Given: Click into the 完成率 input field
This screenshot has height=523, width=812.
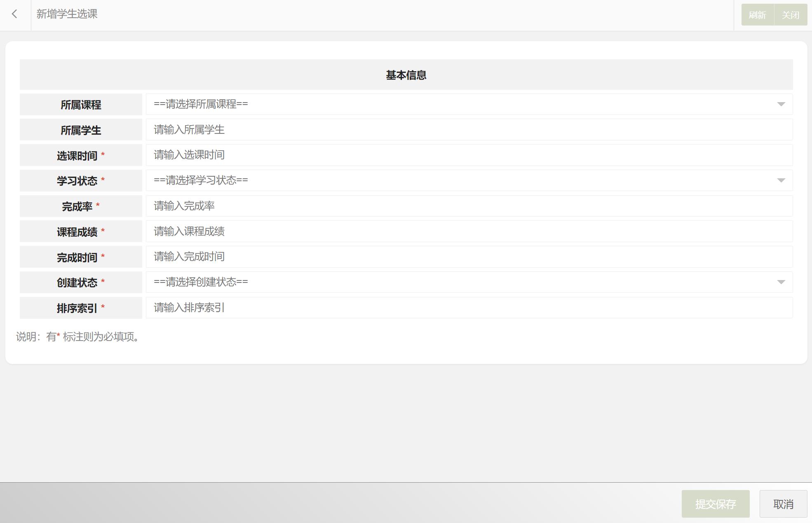Looking at the screenshot, I should (469, 206).
